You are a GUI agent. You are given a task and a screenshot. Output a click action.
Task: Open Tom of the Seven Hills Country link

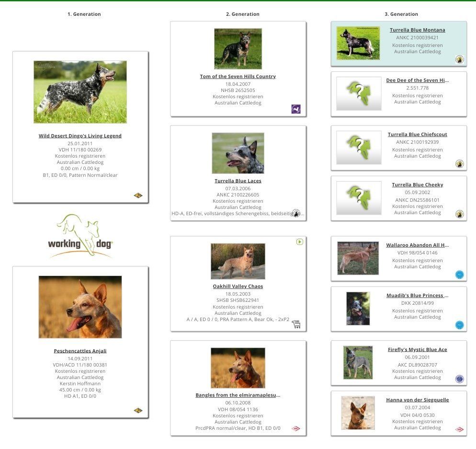[x=238, y=77]
